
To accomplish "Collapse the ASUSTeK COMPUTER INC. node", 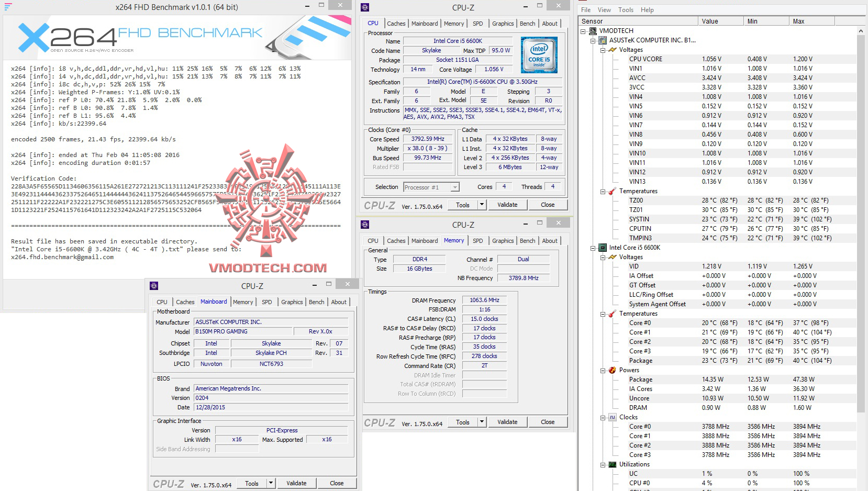I will point(593,41).
